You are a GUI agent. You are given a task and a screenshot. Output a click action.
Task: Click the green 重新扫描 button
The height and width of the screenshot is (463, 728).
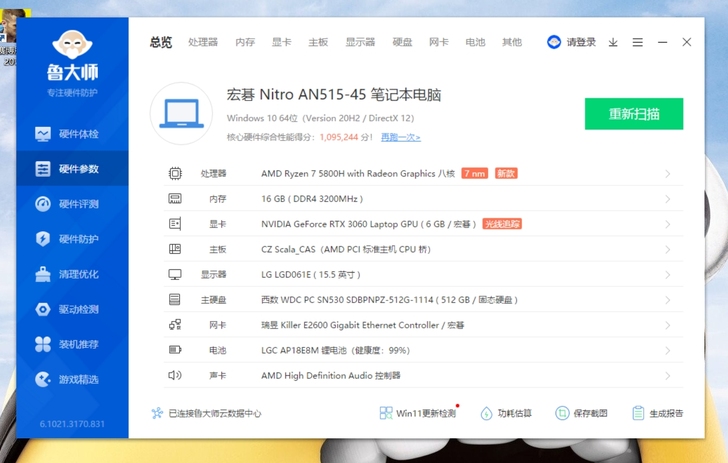[x=634, y=114]
